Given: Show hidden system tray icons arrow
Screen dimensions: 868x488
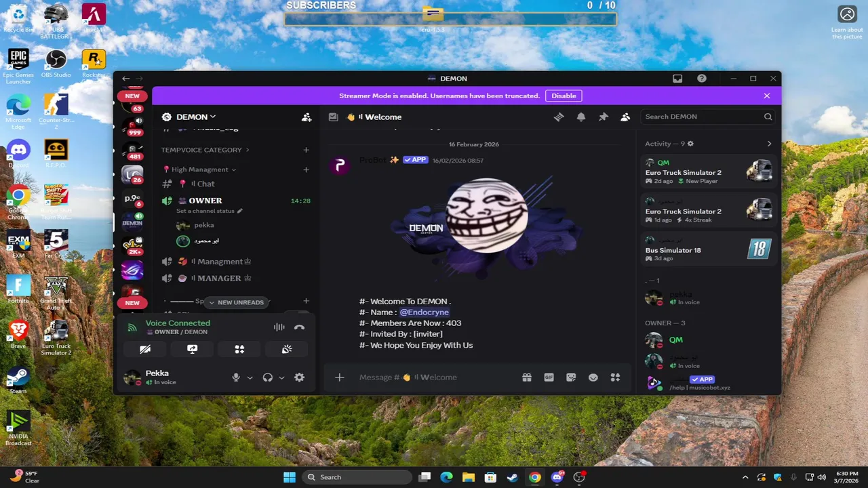Looking at the screenshot, I should 745,477.
